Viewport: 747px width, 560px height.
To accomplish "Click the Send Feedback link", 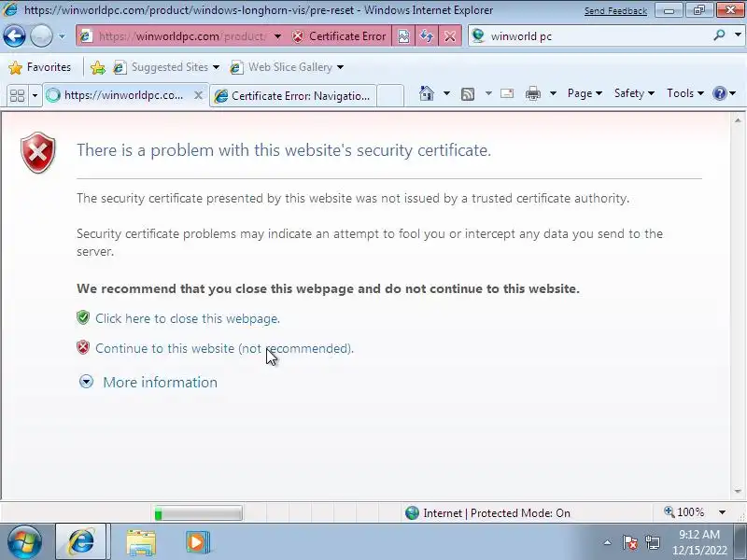I will [x=615, y=11].
